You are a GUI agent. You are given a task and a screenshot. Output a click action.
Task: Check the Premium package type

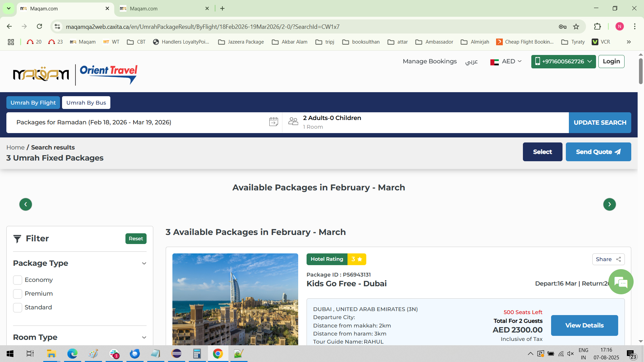click(x=17, y=294)
